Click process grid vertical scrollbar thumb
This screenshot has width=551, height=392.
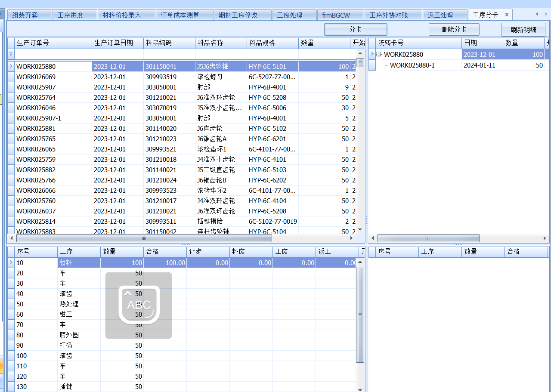360,315
